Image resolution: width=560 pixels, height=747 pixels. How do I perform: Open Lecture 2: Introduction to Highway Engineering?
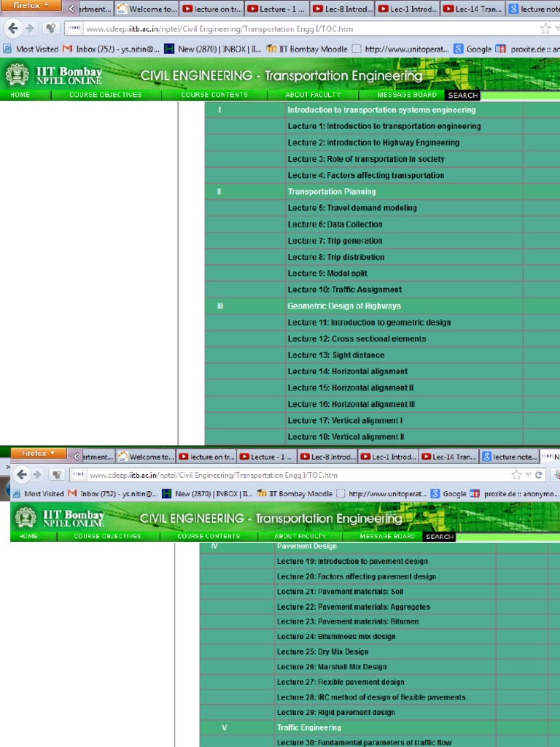373,142
